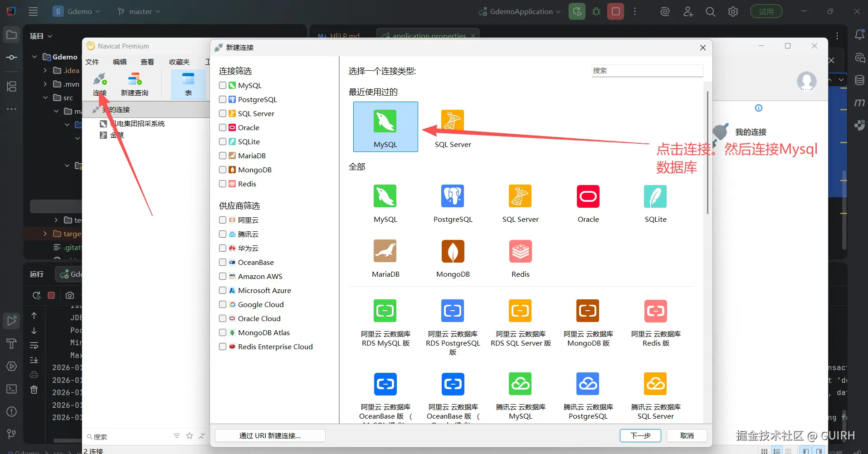The width and height of the screenshot is (868, 454).
Task: Pick Tencent Cloud SQL Server connection icon
Action: coord(655,384)
